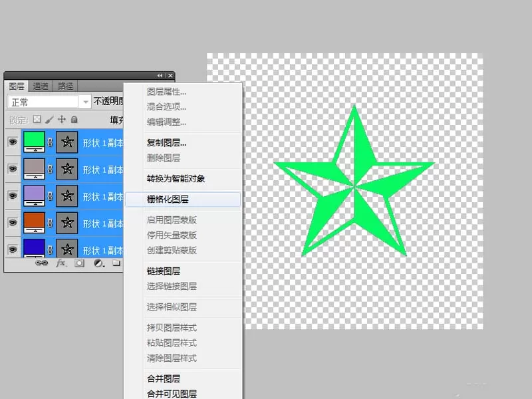Choose 栅格化图层 from context menu

tap(183, 199)
